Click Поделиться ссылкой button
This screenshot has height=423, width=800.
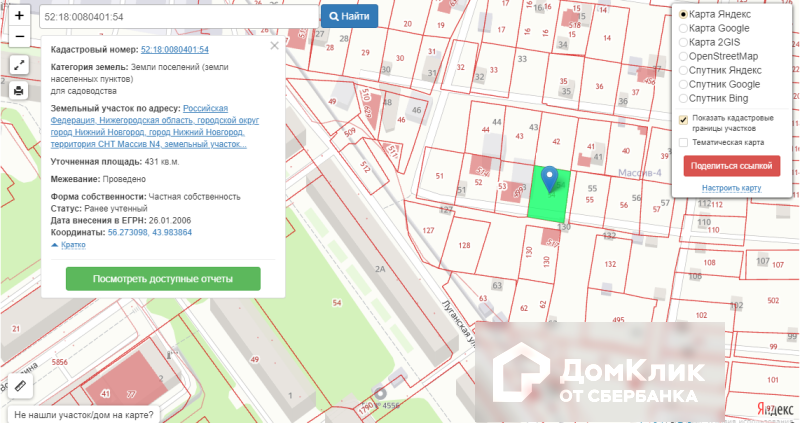pos(732,166)
